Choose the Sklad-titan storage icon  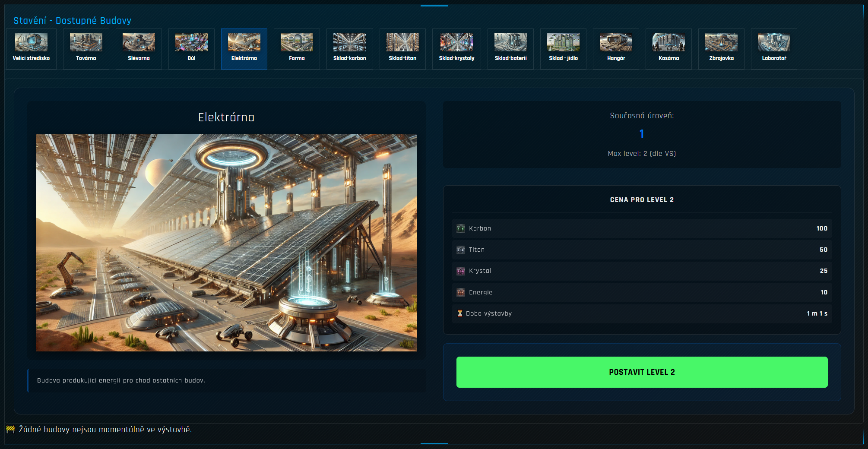[x=402, y=48]
